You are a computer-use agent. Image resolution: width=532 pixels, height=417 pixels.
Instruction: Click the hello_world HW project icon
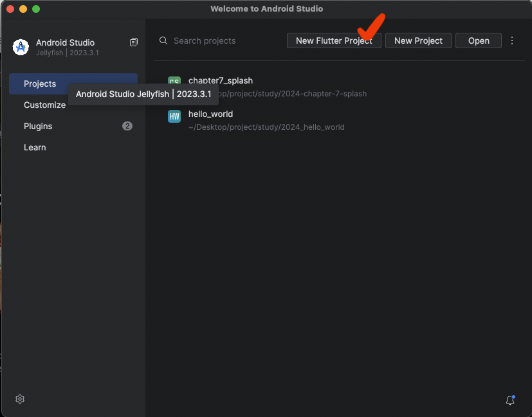174,116
